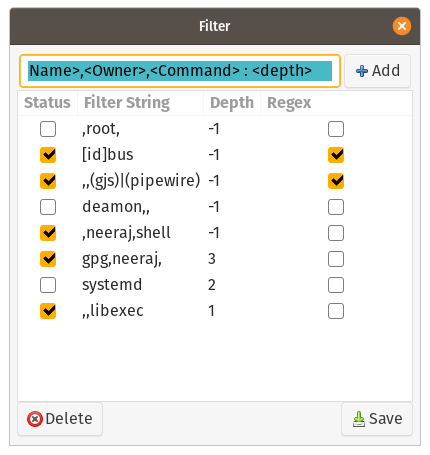This screenshot has width=430, height=455.
Task: Turn on Regex for ,neeraj,shell filter
Action: click(336, 233)
